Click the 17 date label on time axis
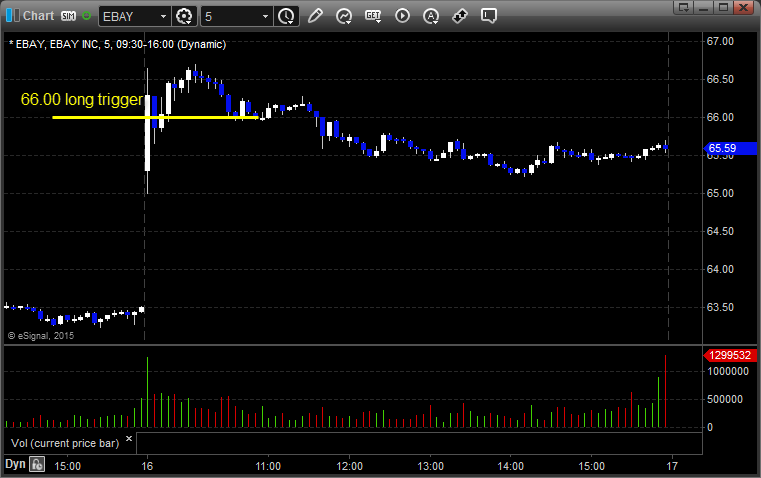Viewport: 761px width, 478px height. (672, 466)
